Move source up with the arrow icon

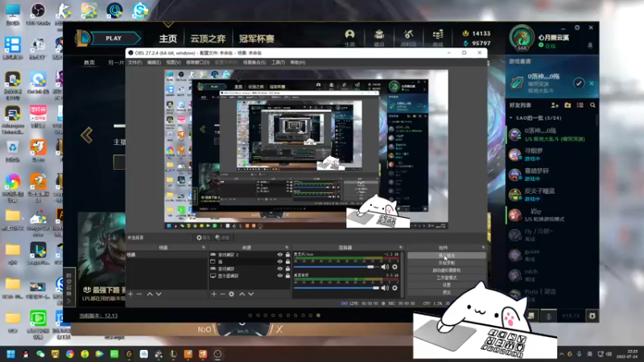[242, 294]
